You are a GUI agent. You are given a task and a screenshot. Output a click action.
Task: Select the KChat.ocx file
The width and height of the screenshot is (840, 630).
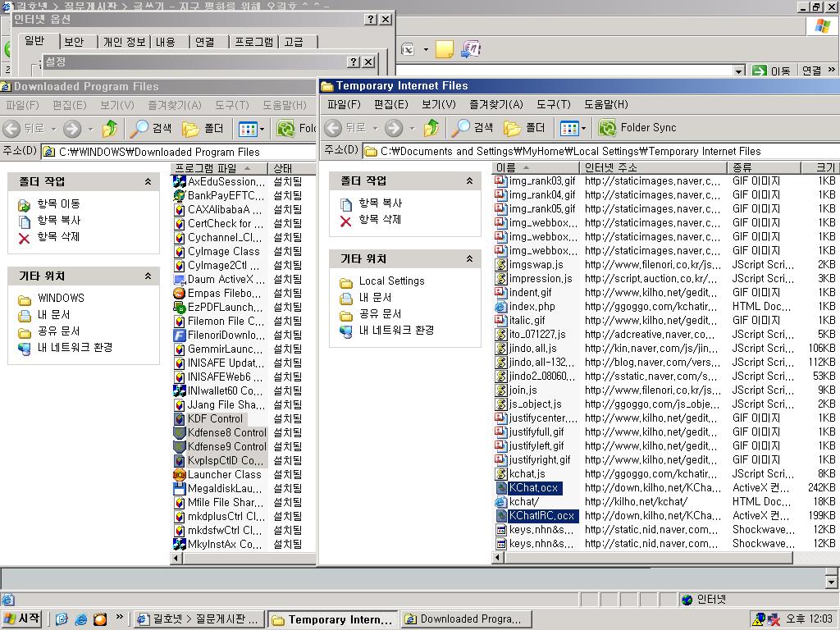[x=533, y=488]
